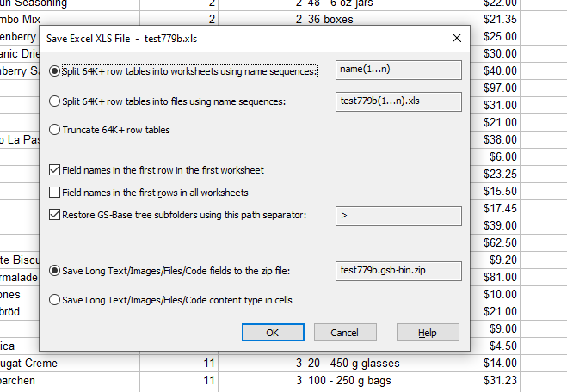This screenshot has width=567, height=392.
Task: Click the Cancel button
Action: tap(345, 333)
